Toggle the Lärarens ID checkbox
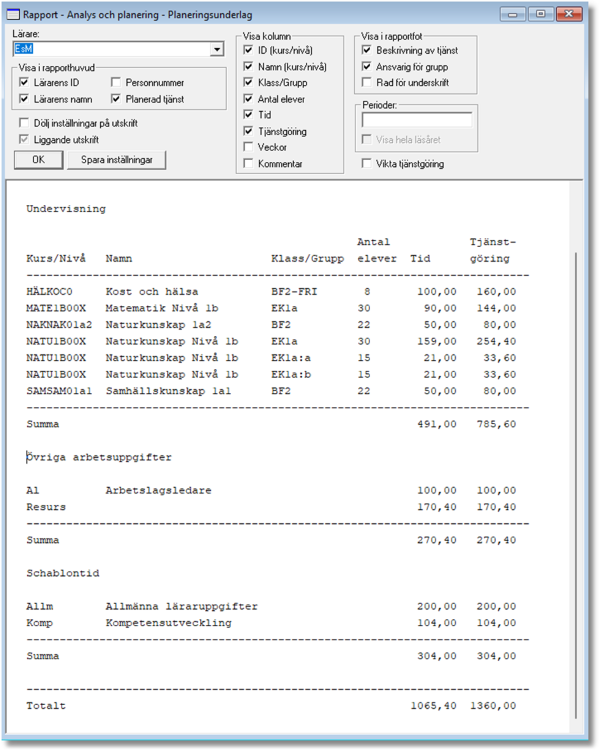Viewport: 600px width, 752px height. [x=25, y=83]
